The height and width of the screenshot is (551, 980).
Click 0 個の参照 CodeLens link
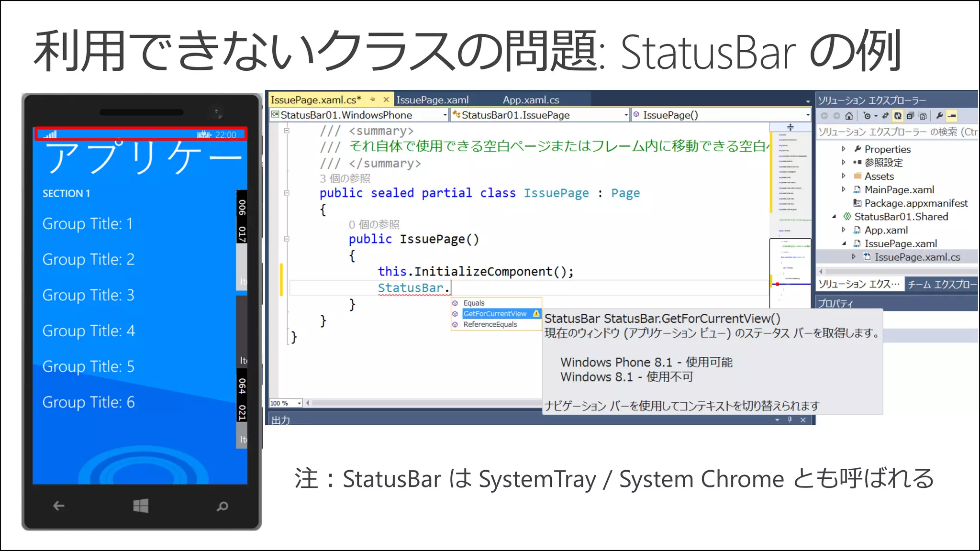[374, 224]
